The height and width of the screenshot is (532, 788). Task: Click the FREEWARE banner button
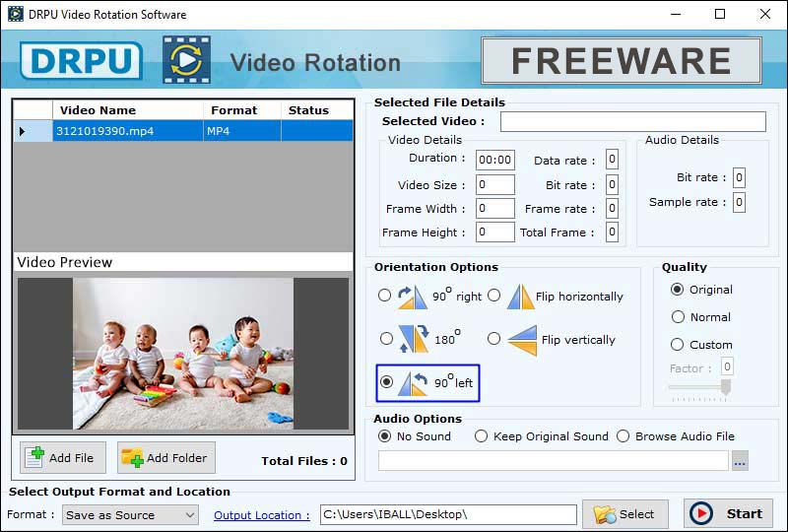click(622, 61)
